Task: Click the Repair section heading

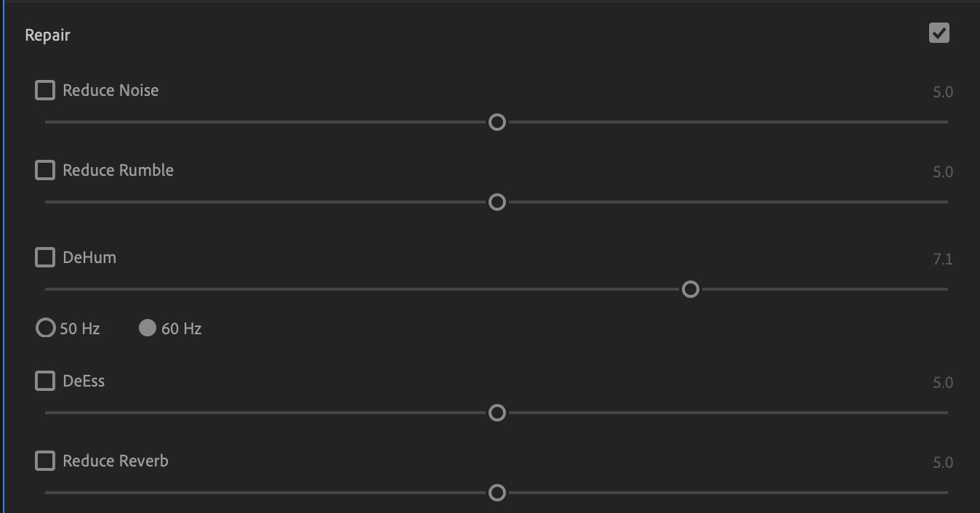Action: pyautogui.click(x=47, y=35)
